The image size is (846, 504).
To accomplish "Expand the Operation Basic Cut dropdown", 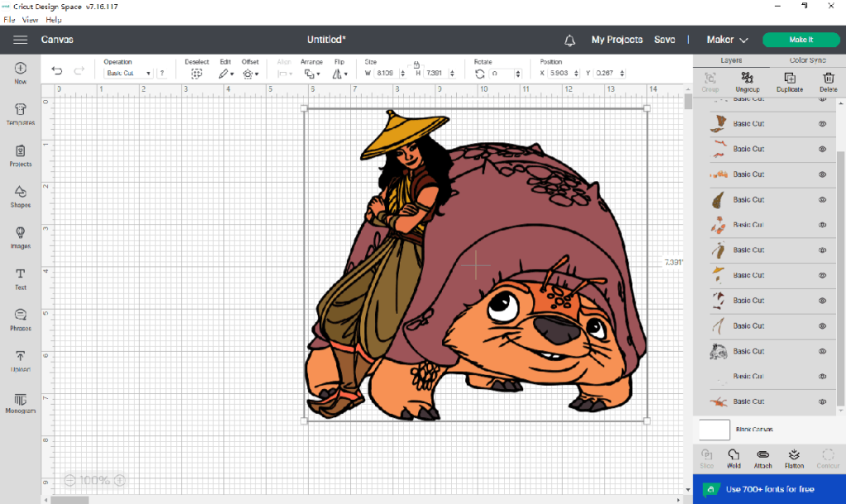I will pyautogui.click(x=128, y=74).
